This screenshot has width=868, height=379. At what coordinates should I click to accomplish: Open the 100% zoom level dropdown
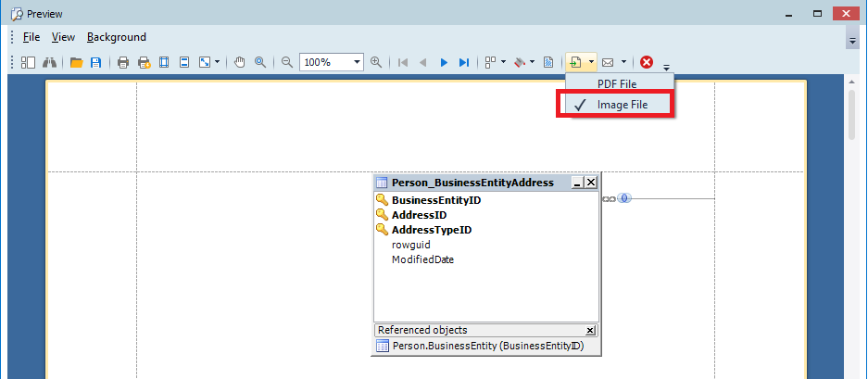[358, 62]
